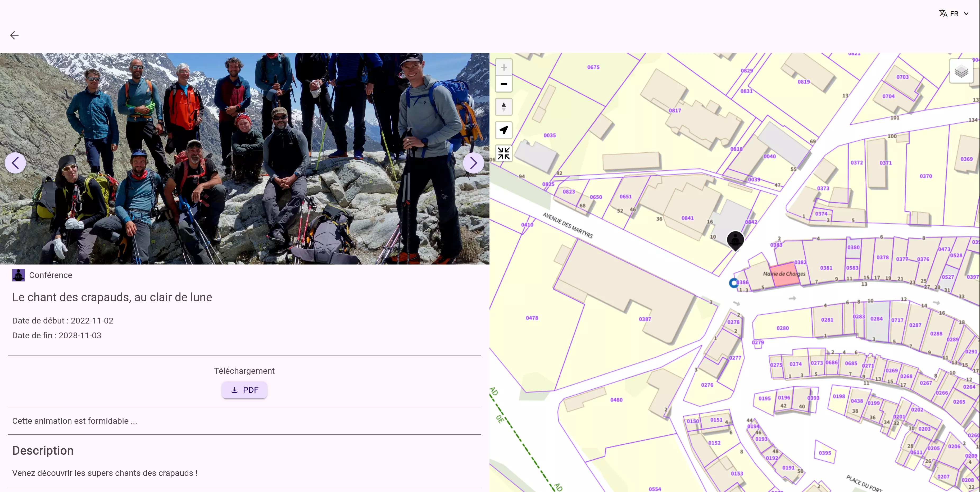Open the map layers switcher
Viewport: 980px width, 492px height.
[961, 71]
